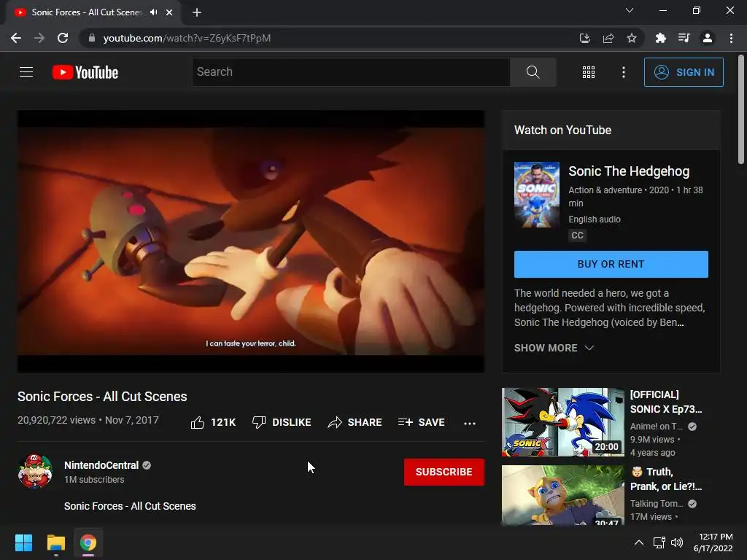
Task: Open '[OFFICIAL] SONIC X Ep73' title
Action: [666, 402]
